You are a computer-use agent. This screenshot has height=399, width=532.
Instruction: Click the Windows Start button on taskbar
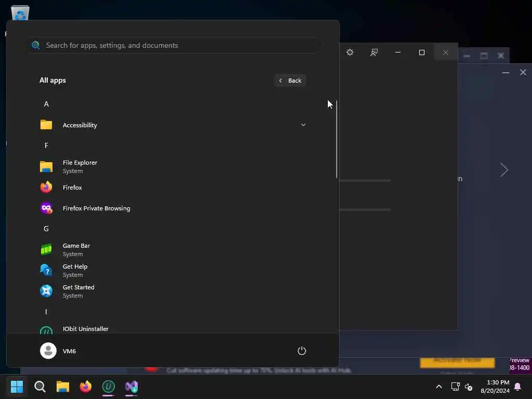pos(17,387)
